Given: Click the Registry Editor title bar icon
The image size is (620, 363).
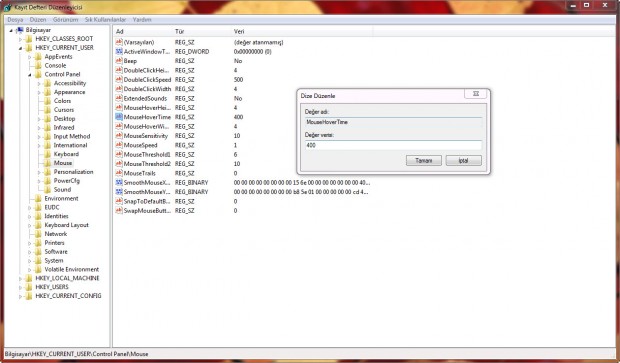Looking at the screenshot, I should coord(8,7).
